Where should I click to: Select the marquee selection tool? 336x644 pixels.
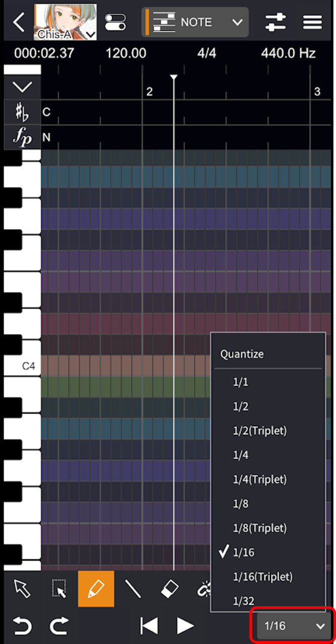(x=59, y=589)
